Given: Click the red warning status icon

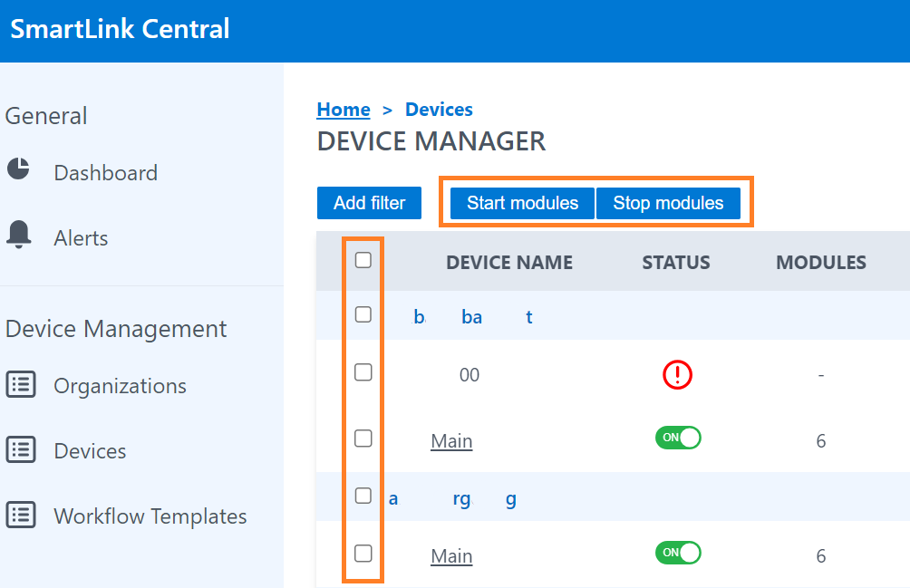Looking at the screenshot, I should (677, 374).
